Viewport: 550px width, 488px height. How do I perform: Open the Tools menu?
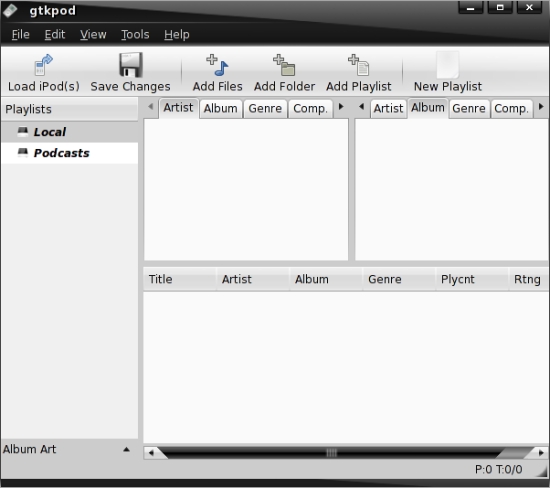[135, 34]
